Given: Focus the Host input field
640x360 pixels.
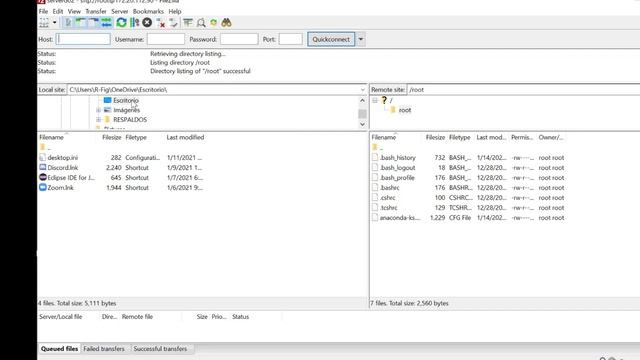Looking at the screenshot, I should click(83, 39).
